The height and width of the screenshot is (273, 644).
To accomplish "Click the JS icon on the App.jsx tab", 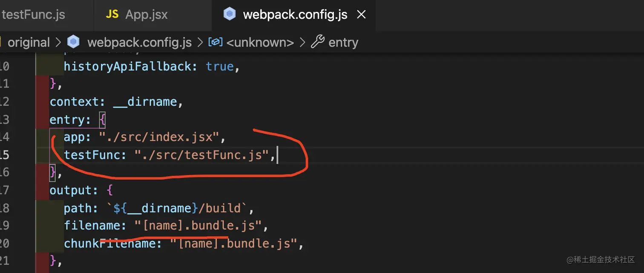I will (112, 15).
